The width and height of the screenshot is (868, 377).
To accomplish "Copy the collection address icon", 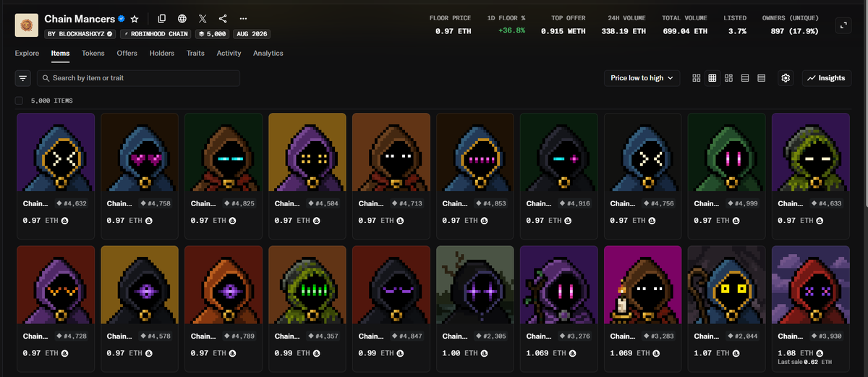I will (x=162, y=19).
